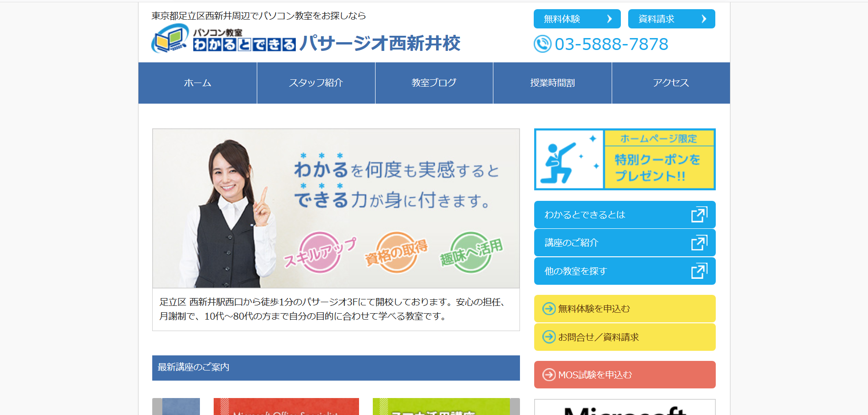
Task: Open the ホーム menu item
Action: tap(198, 83)
